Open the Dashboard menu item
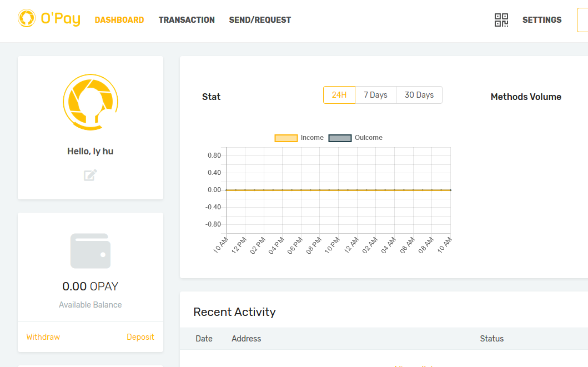588x367 pixels. pos(119,20)
